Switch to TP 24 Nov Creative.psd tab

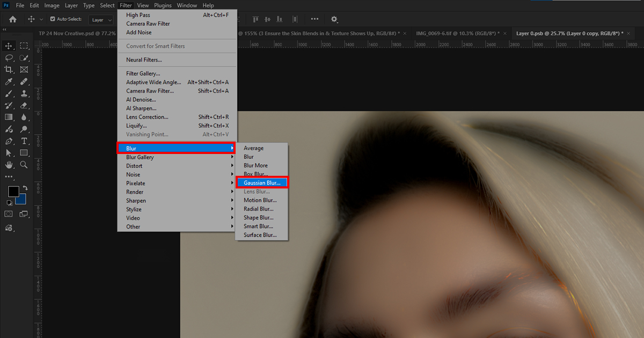point(78,33)
